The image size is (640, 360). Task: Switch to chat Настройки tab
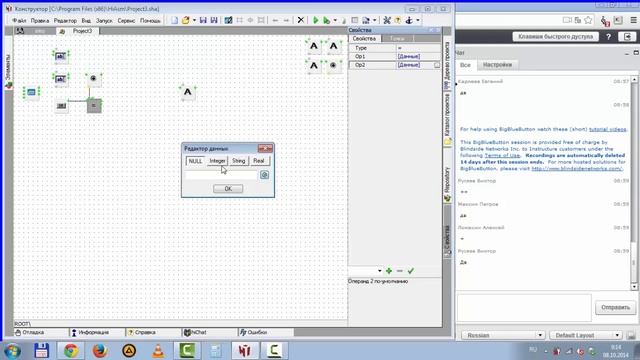point(497,65)
